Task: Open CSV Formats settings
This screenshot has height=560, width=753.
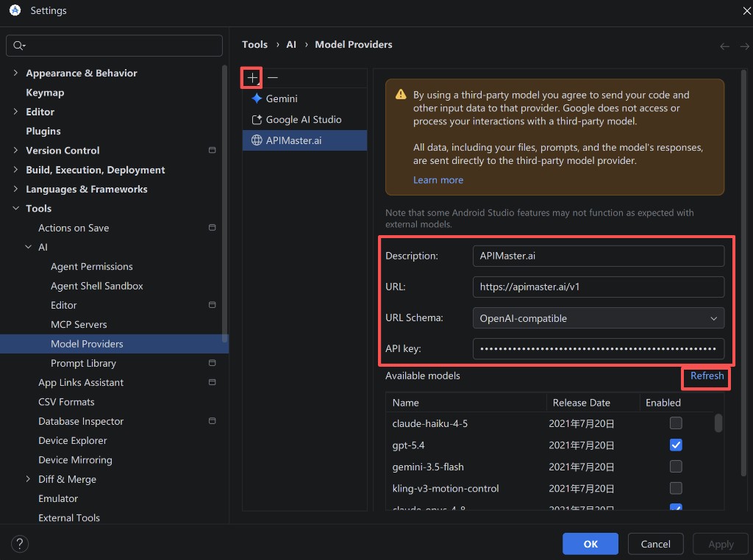Action: [x=66, y=402]
